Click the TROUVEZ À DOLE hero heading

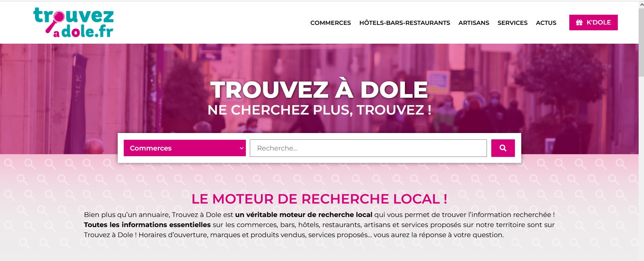(319, 90)
